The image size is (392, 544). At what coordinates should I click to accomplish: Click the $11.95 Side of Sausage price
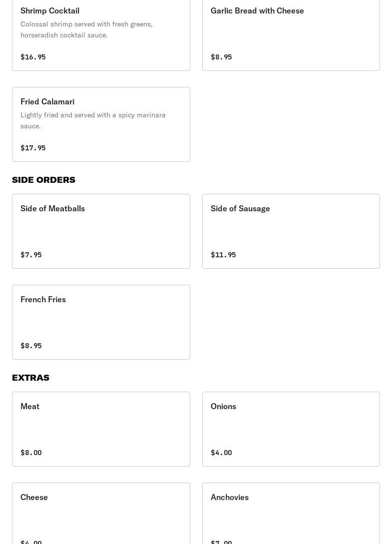click(x=223, y=255)
